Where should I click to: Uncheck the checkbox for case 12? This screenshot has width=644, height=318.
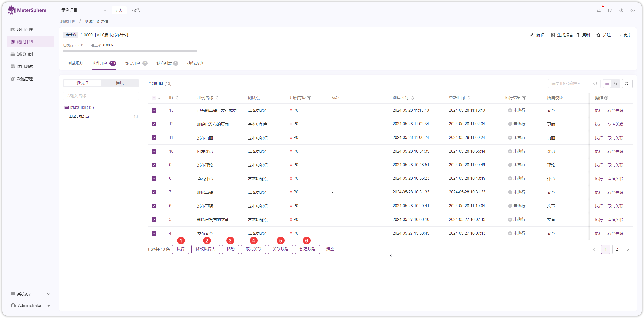(154, 124)
